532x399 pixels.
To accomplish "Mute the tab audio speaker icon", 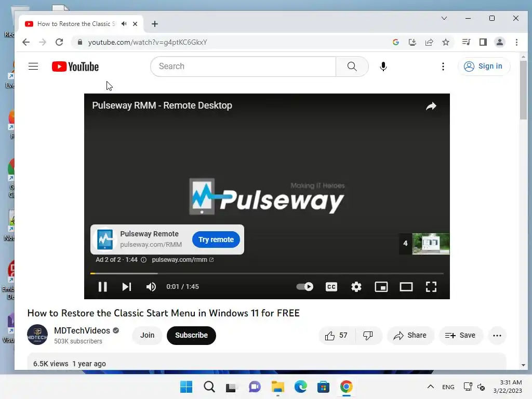I will coord(124,24).
